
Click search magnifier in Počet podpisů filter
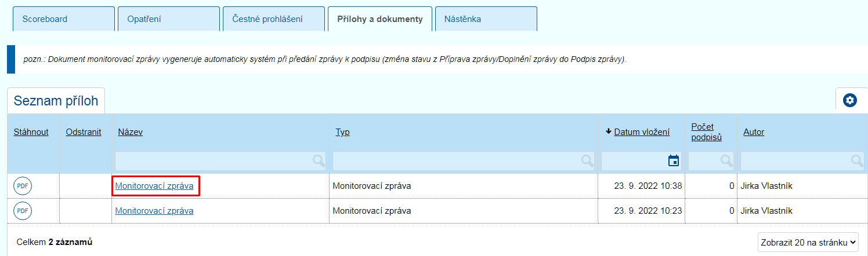point(726,161)
